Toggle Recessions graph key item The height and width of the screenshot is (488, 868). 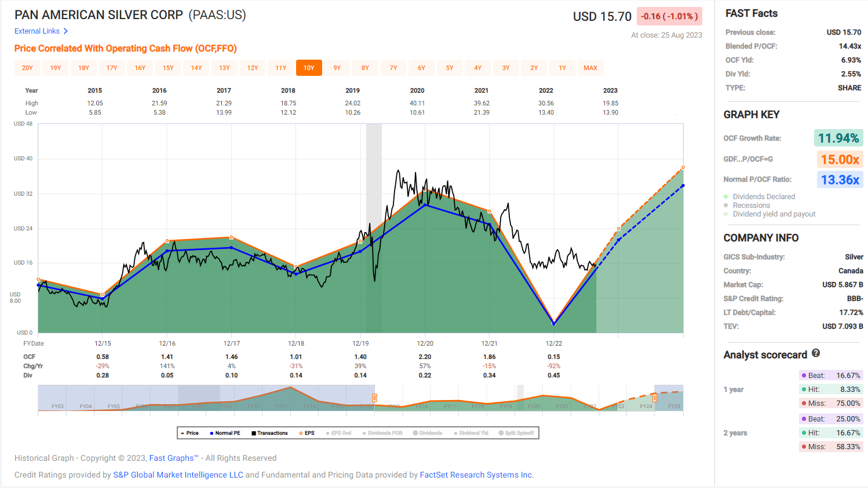(x=747, y=206)
